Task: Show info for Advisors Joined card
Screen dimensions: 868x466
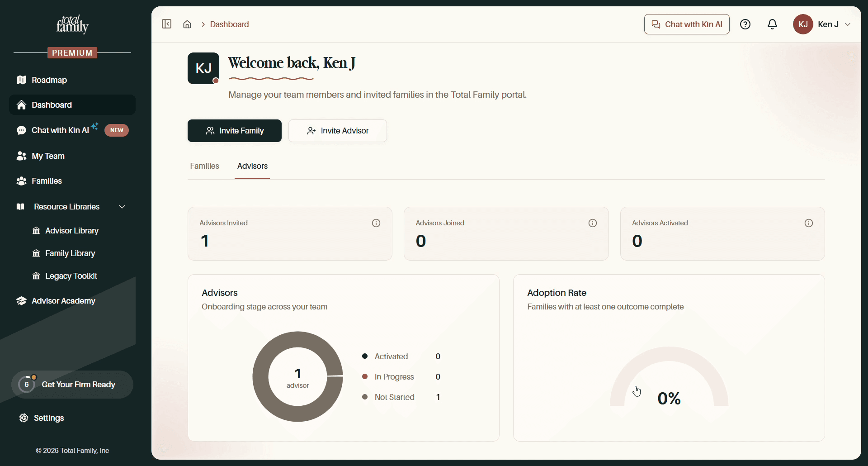Action: (593, 223)
